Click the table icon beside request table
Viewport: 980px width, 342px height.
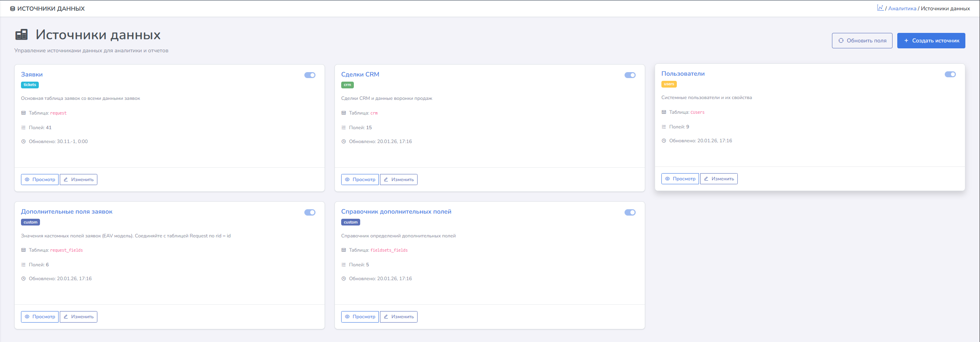pos(23,113)
